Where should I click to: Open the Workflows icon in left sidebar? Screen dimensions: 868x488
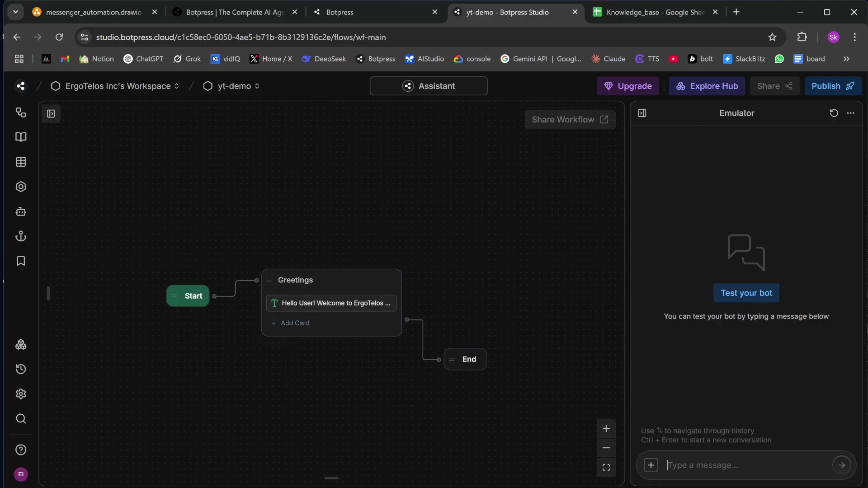click(x=21, y=113)
